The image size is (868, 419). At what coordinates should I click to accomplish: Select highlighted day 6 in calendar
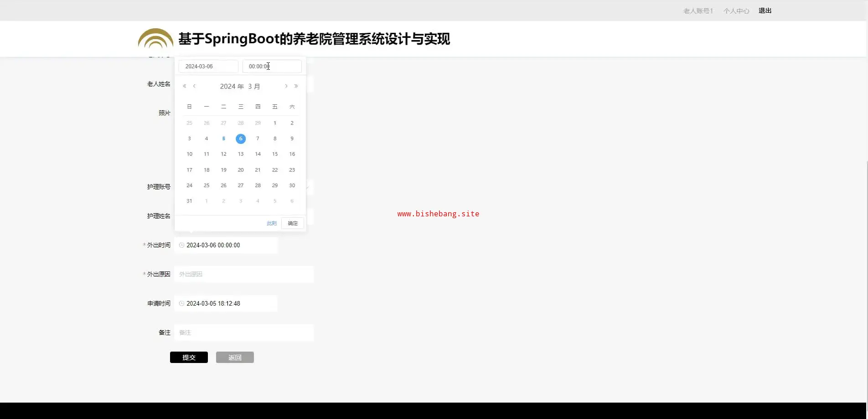coord(241,138)
